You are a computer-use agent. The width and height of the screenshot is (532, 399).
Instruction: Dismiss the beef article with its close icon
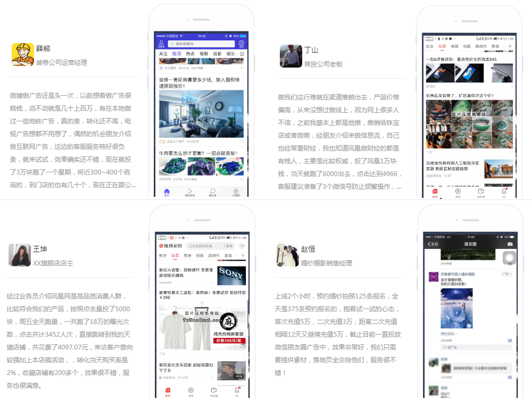[242, 179]
